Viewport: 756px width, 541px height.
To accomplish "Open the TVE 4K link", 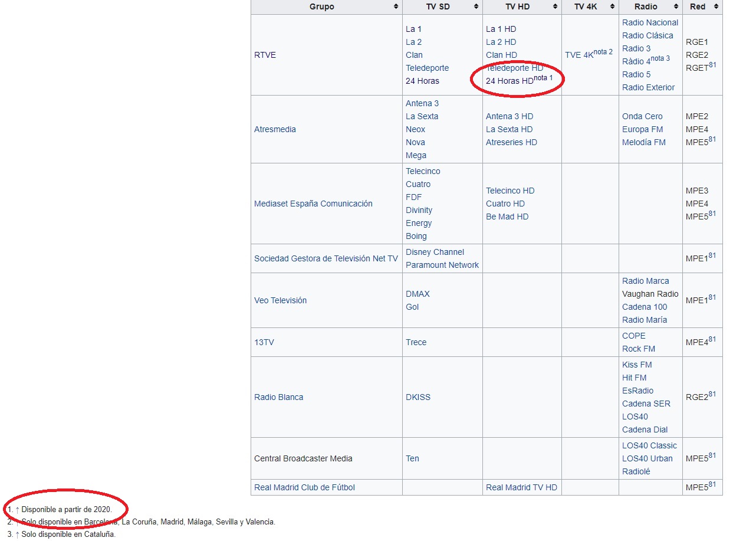I will (x=579, y=55).
